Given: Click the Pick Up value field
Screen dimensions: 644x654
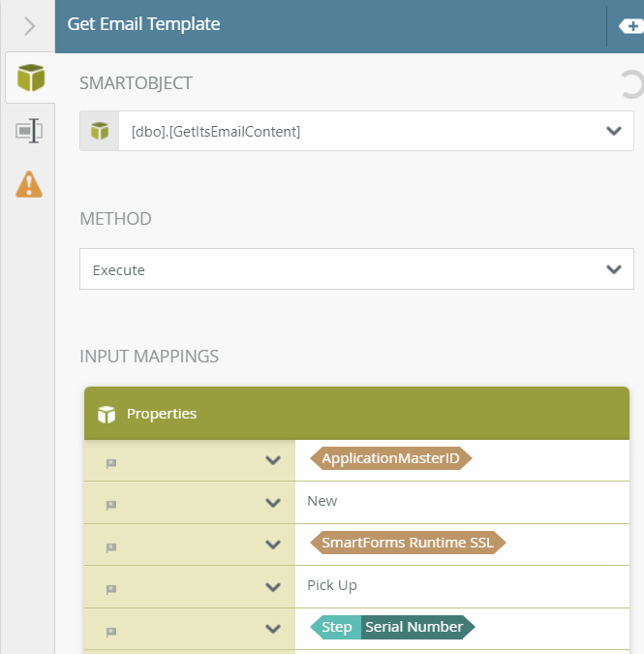Looking at the screenshot, I should [462, 586].
